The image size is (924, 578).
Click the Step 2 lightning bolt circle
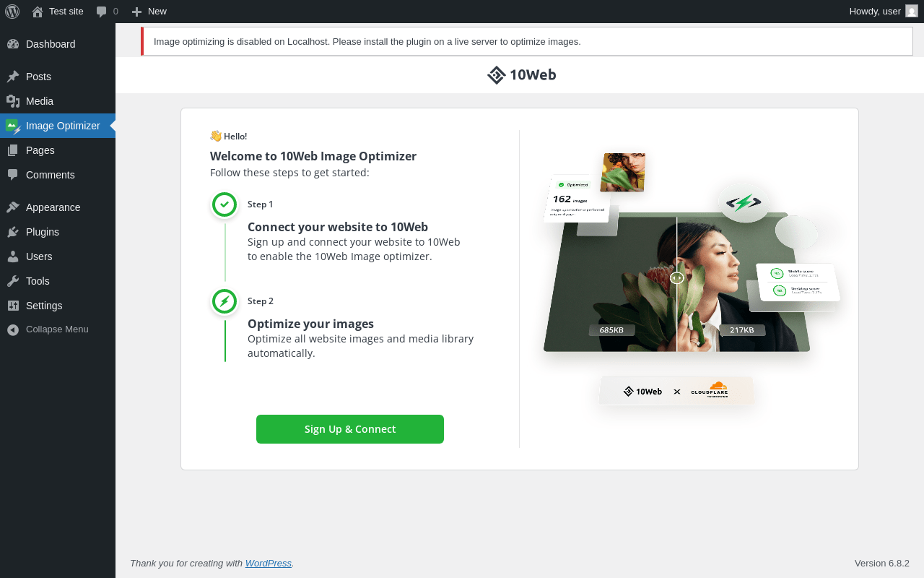pyautogui.click(x=225, y=301)
